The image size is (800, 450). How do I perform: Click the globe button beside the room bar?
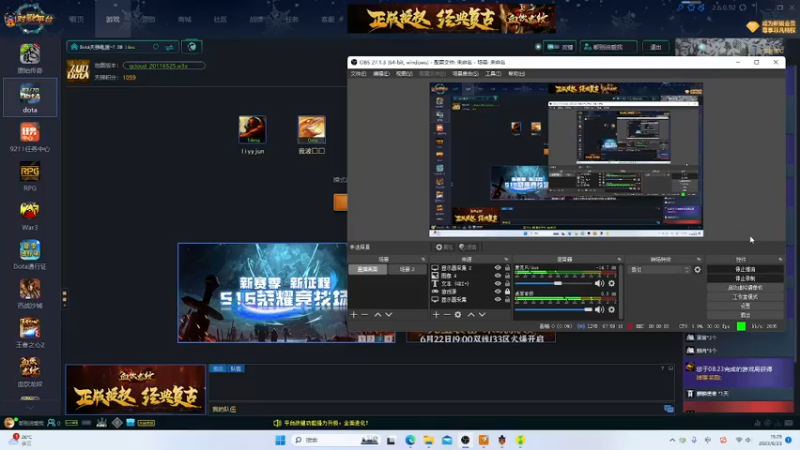click(192, 47)
